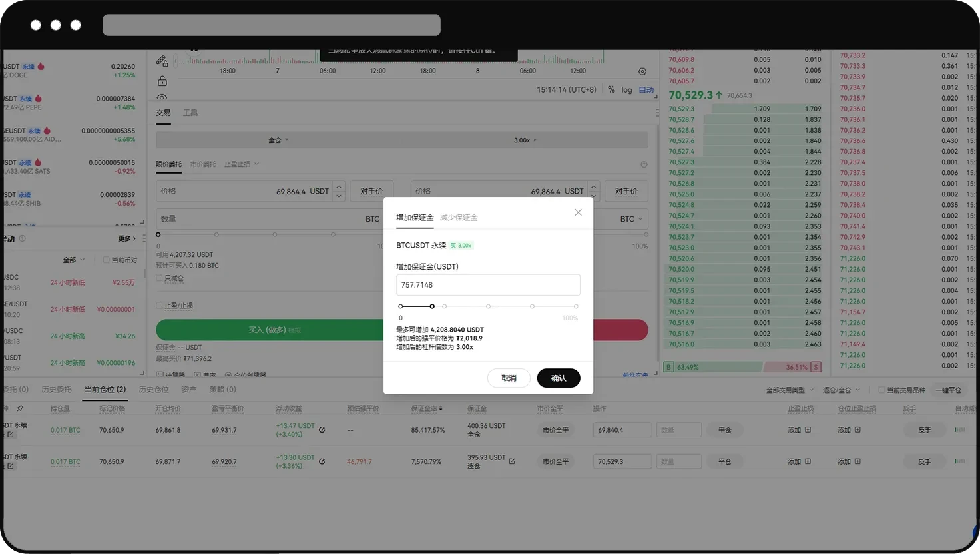Click 反手 button in first position row

tap(925, 430)
